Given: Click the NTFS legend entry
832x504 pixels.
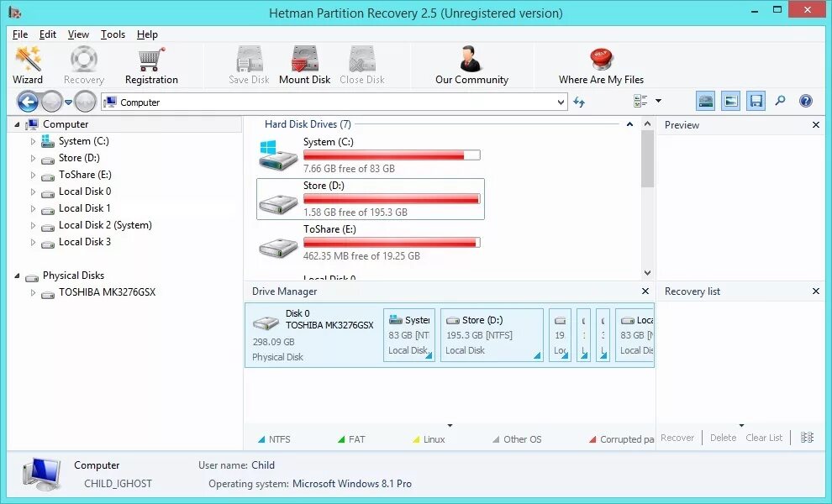Looking at the screenshot, I should point(274,439).
